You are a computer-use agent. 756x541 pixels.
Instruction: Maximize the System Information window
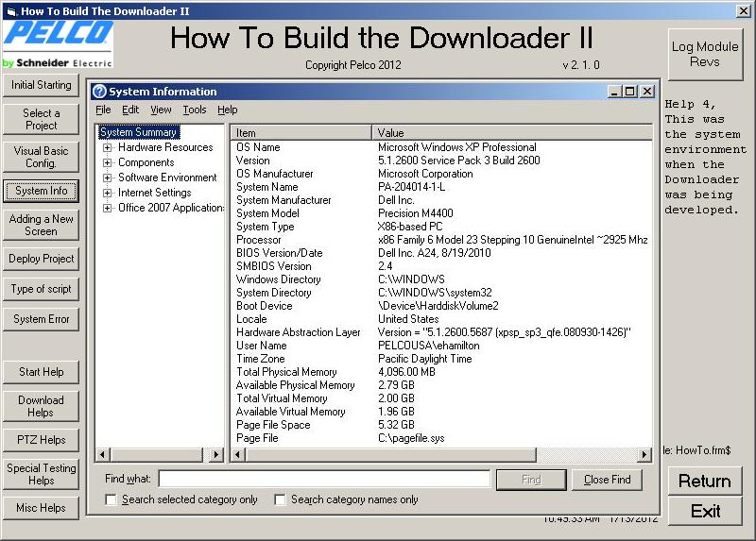pyautogui.click(x=630, y=91)
